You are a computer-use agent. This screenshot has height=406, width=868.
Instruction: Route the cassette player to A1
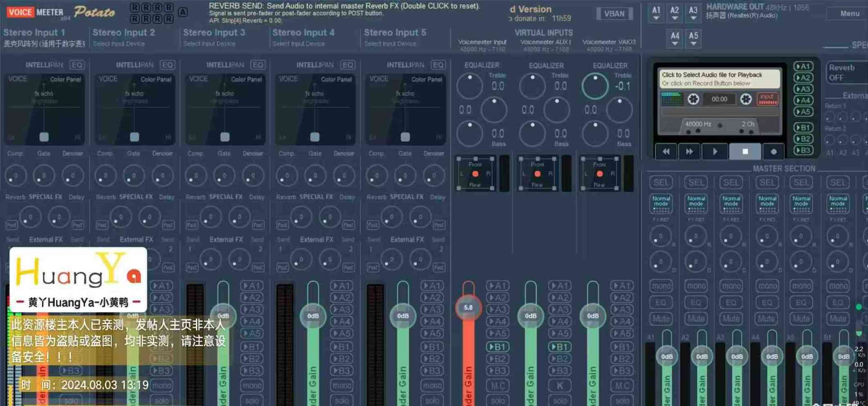803,66
